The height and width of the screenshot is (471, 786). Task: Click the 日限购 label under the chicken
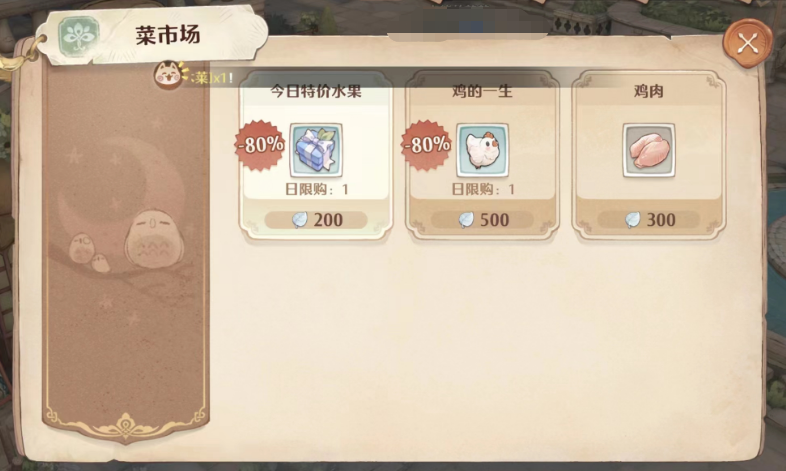tap(483, 189)
